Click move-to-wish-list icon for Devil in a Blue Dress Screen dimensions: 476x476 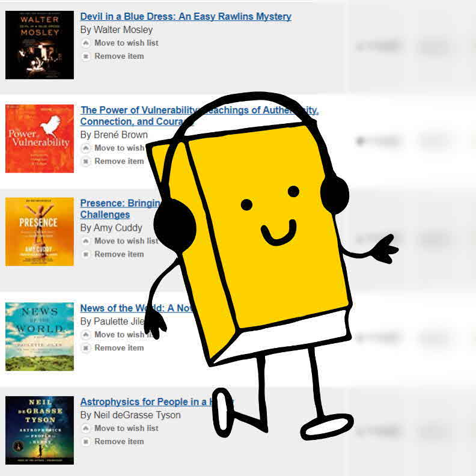86,43
